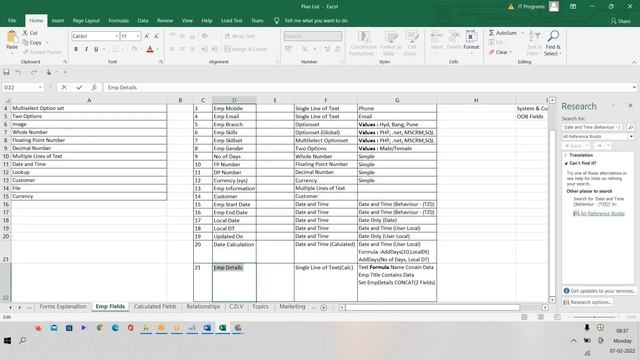Open the Font name dropdown showing Calibri
The image size is (640, 360).
tap(116, 36)
